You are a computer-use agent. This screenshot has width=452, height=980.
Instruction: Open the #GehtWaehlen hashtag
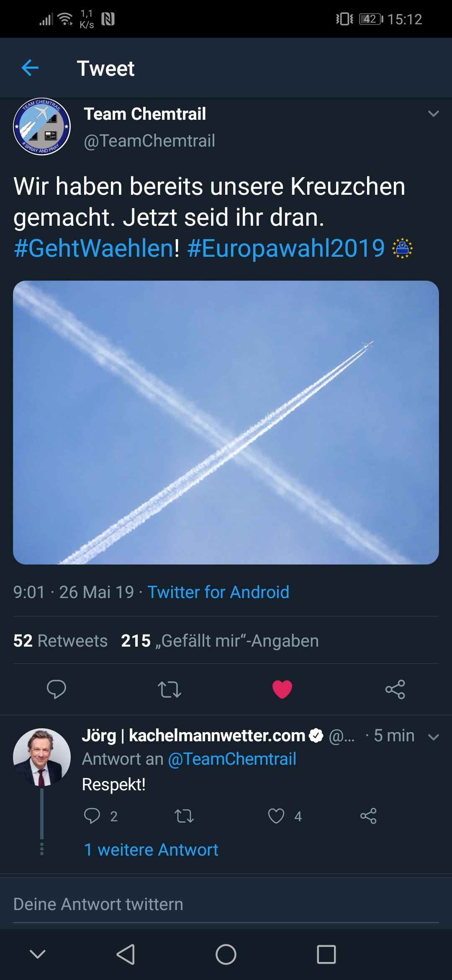pos(94,248)
